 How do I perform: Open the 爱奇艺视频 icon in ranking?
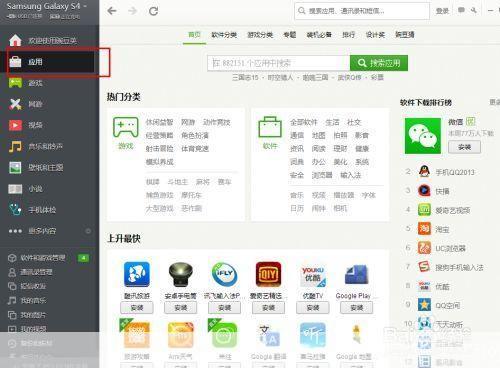(424, 210)
